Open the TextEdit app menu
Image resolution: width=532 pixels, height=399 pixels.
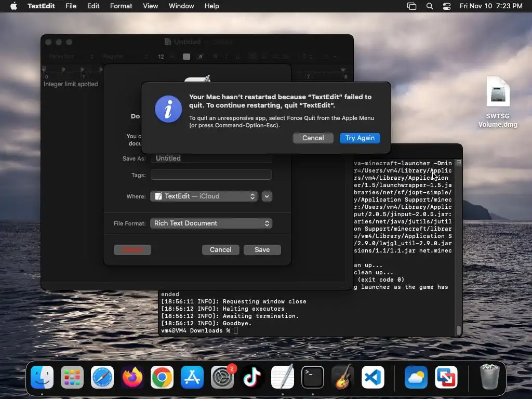pyautogui.click(x=41, y=6)
